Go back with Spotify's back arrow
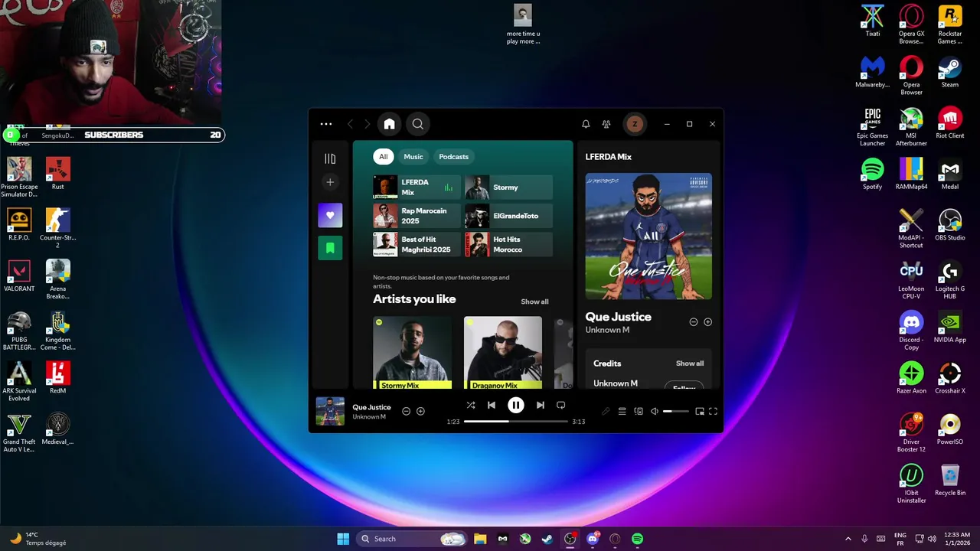 [350, 124]
